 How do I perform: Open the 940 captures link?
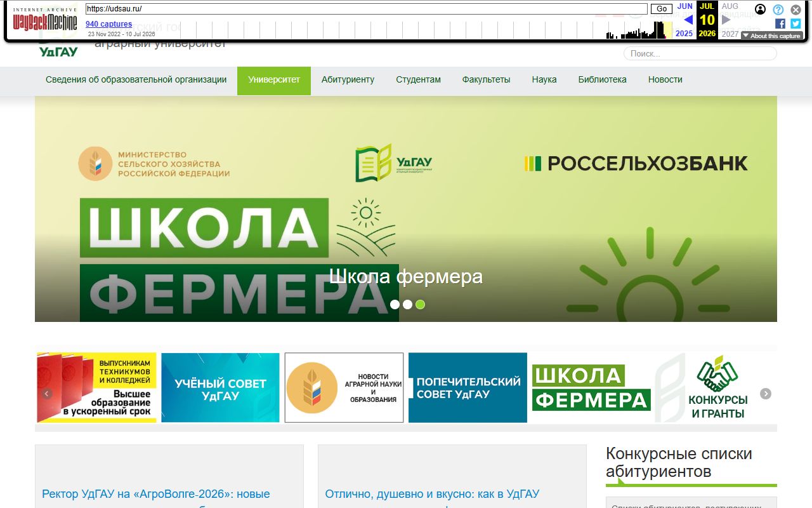(109, 24)
